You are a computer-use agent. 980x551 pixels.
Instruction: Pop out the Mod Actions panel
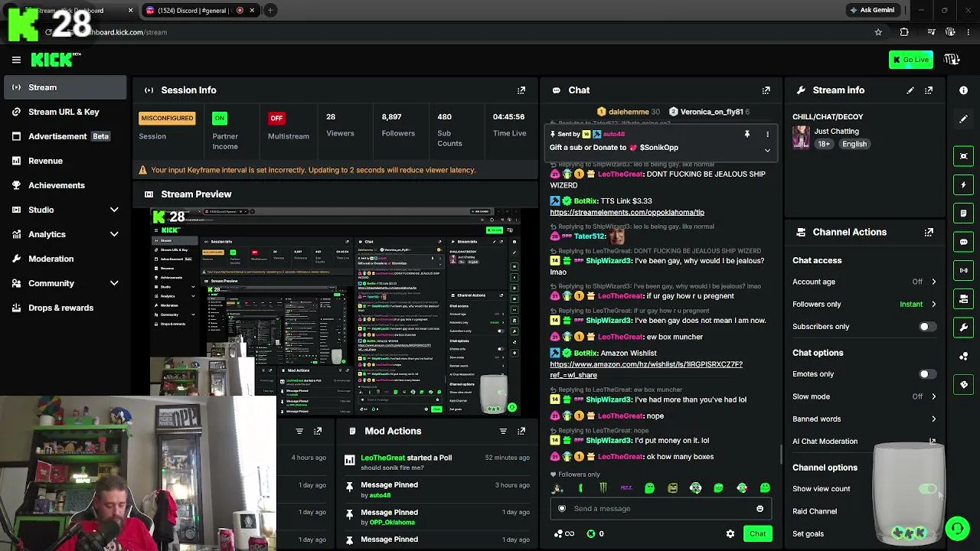point(521,431)
